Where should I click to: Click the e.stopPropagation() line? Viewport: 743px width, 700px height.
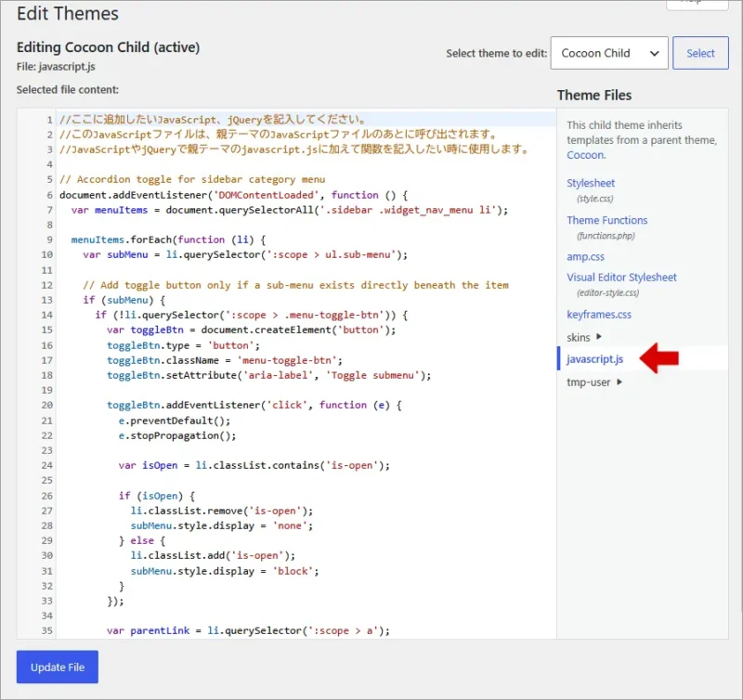[177, 435]
